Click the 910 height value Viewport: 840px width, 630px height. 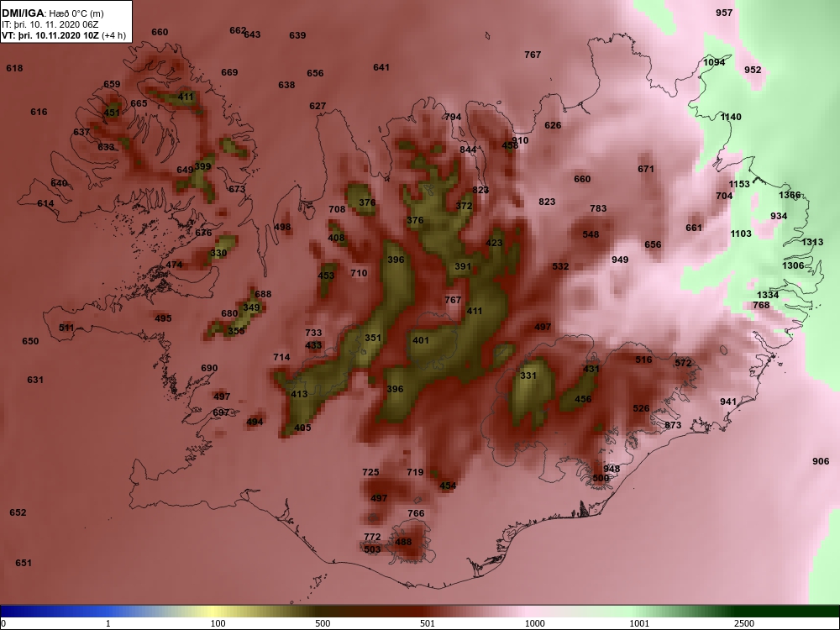[520, 140]
